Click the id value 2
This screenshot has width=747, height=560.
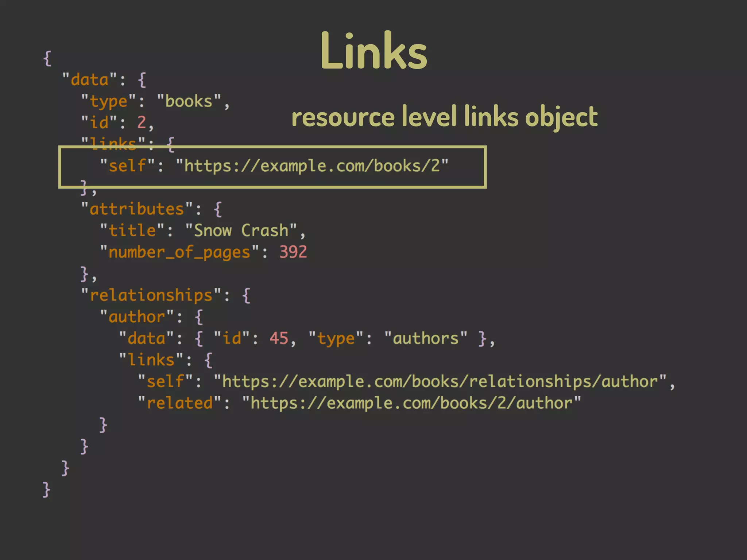142,122
